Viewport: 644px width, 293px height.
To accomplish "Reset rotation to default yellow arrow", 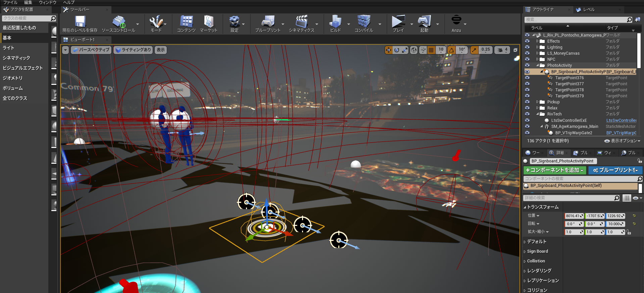I will pos(634,224).
